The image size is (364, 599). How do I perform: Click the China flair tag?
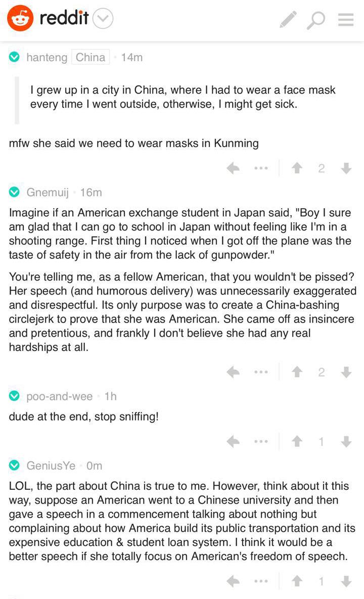[x=90, y=57]
